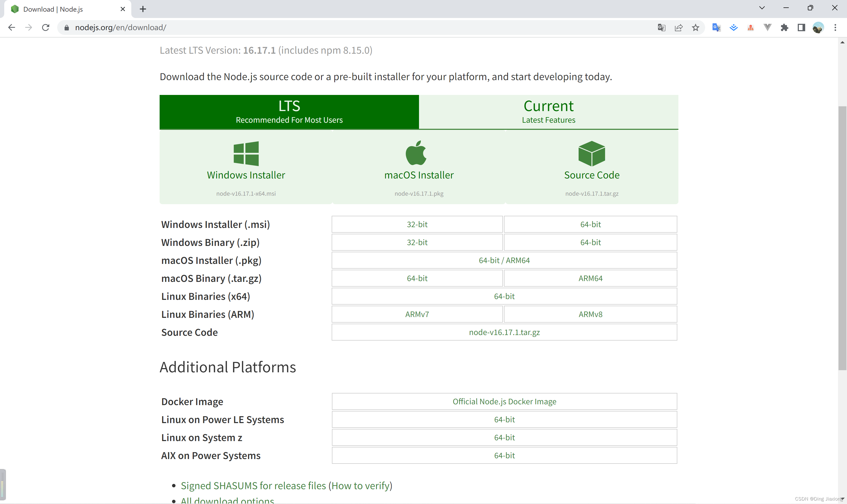Download ARMv7 Linux Binaries

[417, 314]
